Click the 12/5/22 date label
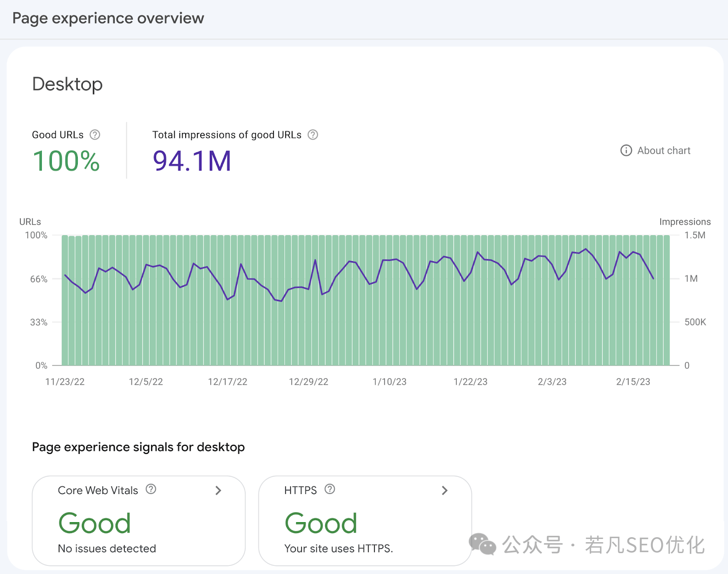The image size is (728, 574). click(x=146, y=382)
